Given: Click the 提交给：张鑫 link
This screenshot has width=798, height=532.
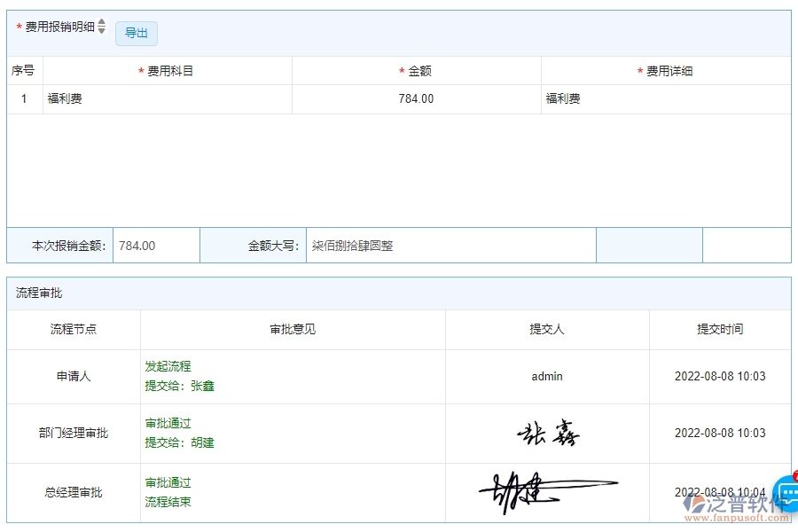Looking at the screenshot, I should (180, 386).
